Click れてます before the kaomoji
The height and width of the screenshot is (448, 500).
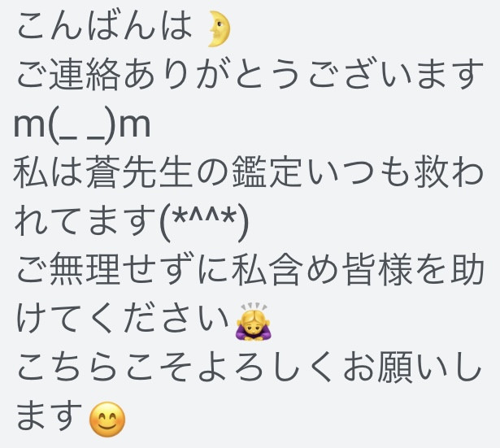[86, 221]
